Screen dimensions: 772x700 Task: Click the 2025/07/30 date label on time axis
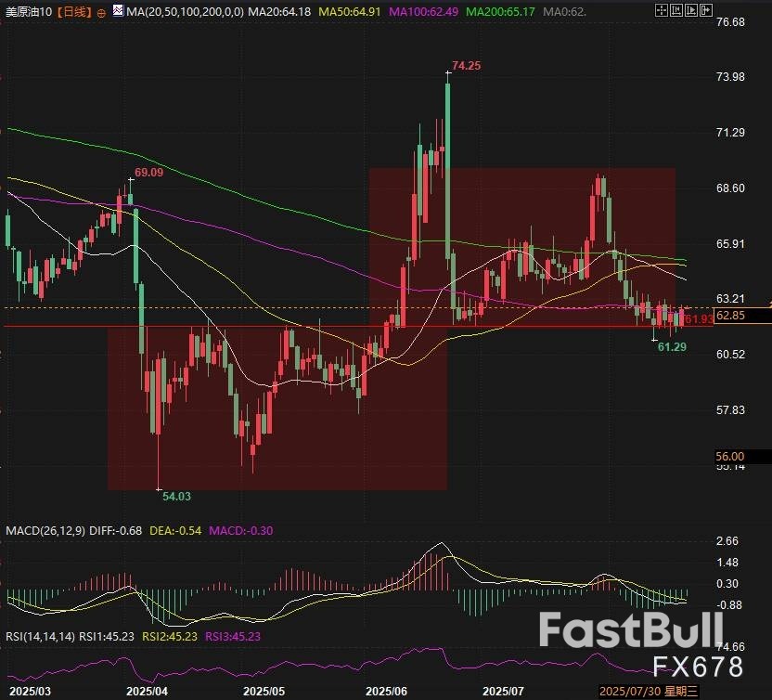(631, 692)
